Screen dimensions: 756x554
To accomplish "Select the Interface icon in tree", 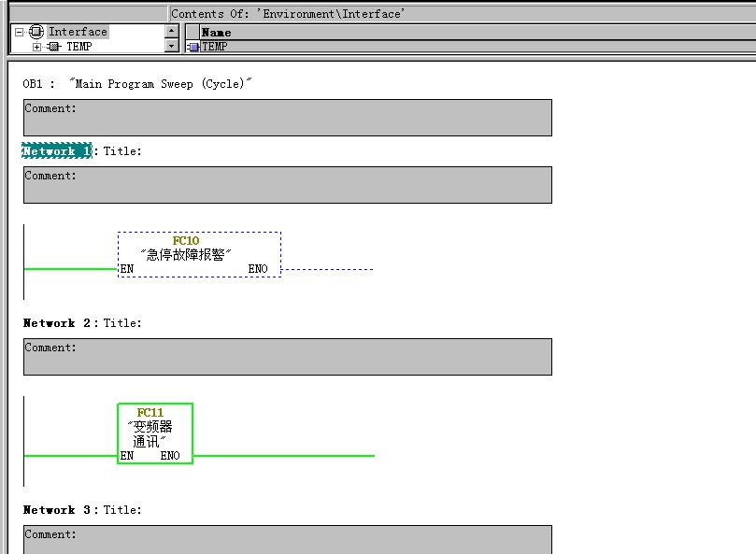I will point(36,32).
